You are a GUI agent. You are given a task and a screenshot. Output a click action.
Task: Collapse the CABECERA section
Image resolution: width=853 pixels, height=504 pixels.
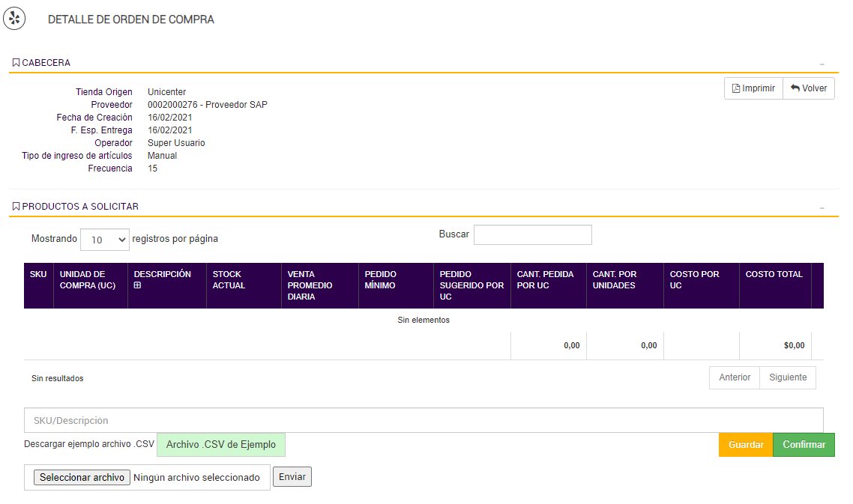click(x=822, y=64)
